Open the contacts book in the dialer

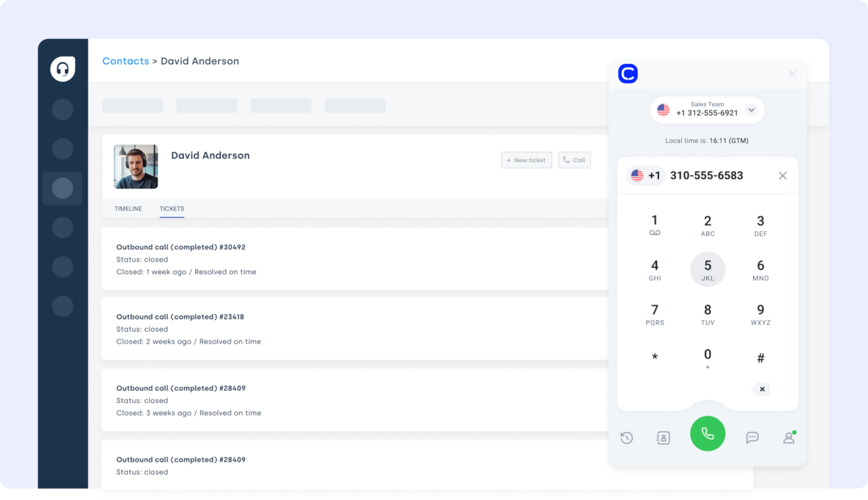(662, 437)
